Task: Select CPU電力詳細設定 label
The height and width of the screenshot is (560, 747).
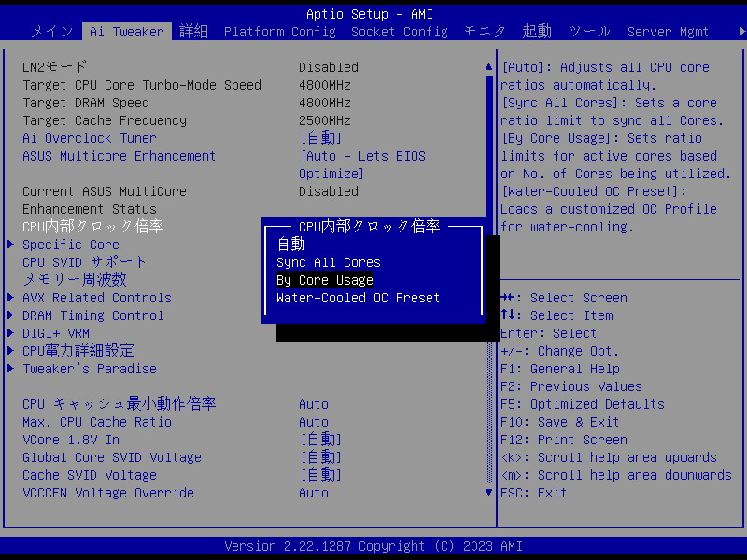Action: 78,351
